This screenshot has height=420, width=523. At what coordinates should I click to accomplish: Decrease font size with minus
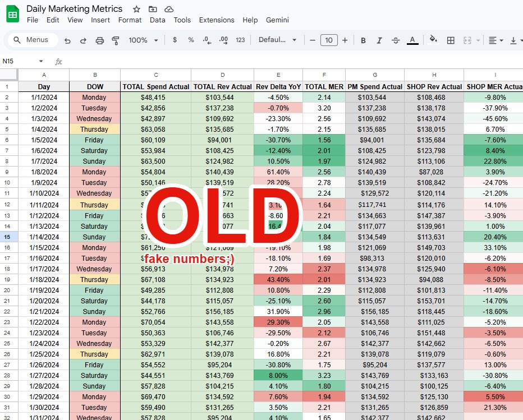313,40
